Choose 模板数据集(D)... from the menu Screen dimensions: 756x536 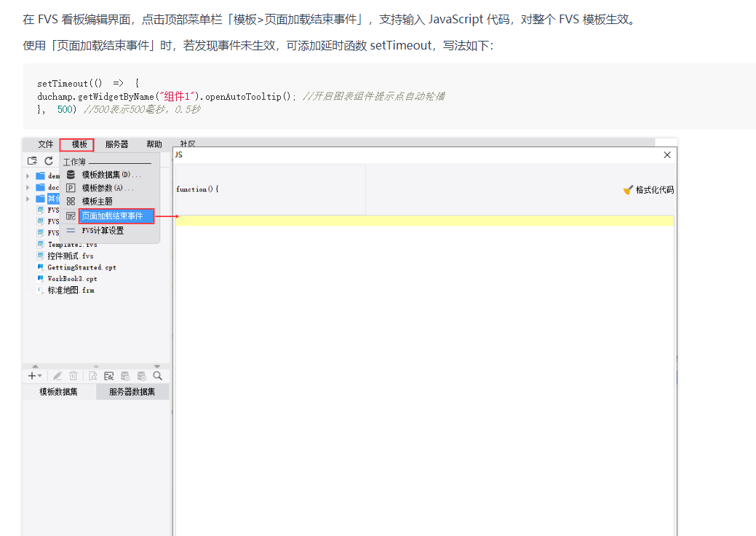pyautogui.click(x=111, y=175)
